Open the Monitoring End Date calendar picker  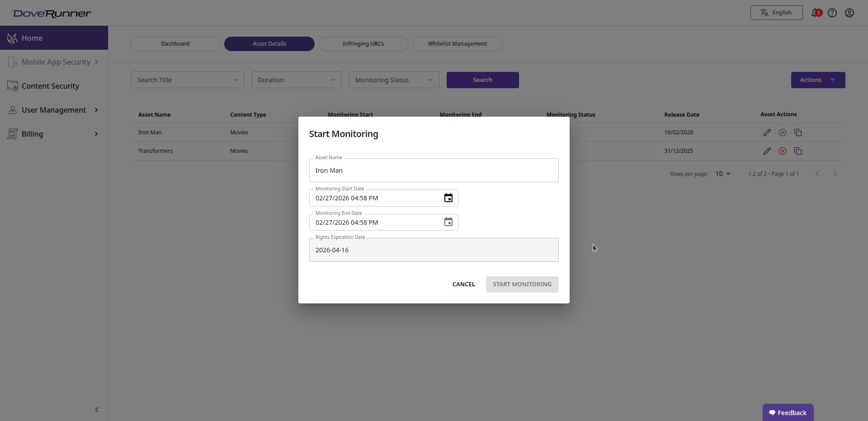[448, 222]
